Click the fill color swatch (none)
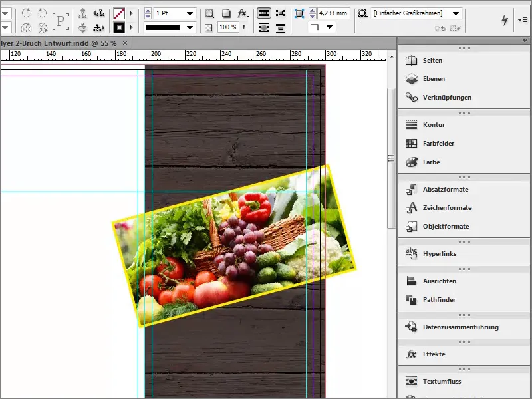The image size is (532, 399). tap(119, 13)
